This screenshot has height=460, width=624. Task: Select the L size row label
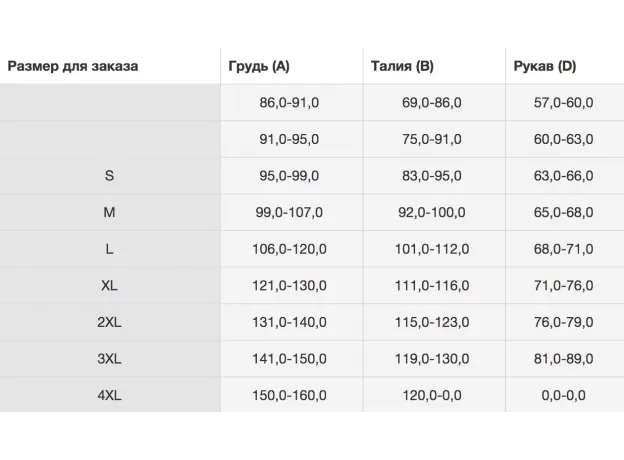[109, 249]
